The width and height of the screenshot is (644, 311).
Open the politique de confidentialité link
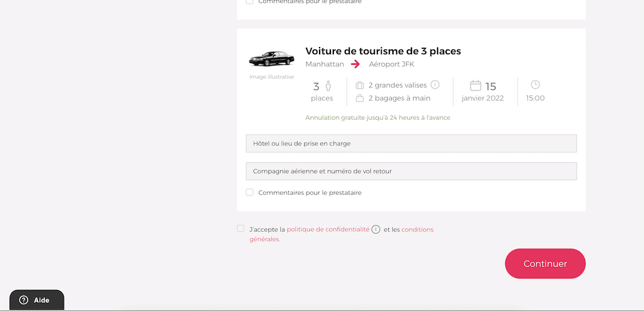[328, 229]
